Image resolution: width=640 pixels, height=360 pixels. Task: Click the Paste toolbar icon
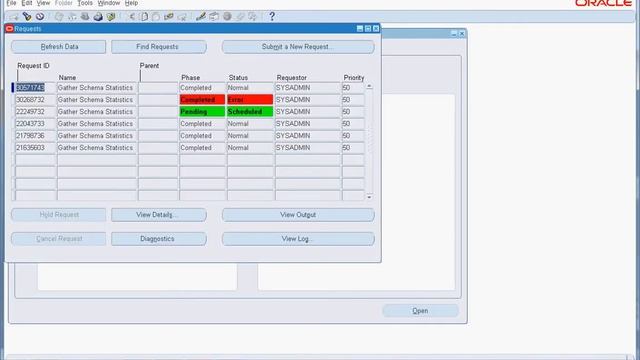[x=156, y=17]
